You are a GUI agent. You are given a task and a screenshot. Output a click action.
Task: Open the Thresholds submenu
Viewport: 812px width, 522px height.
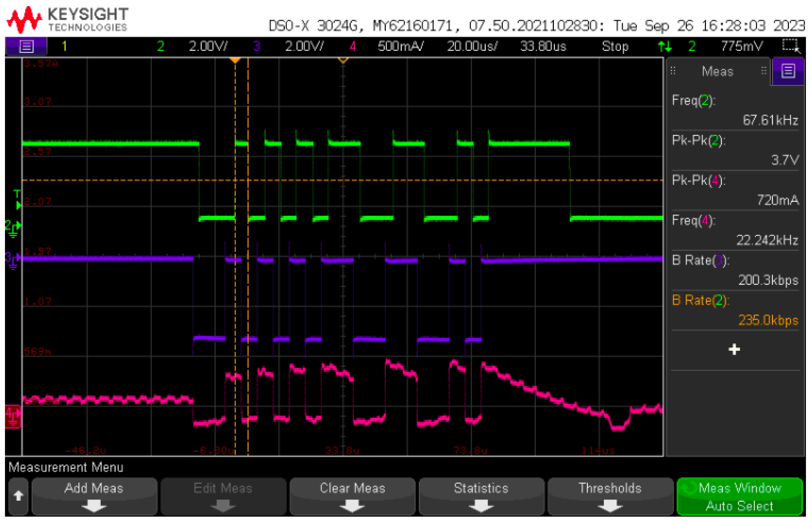[x=610, y=496]
